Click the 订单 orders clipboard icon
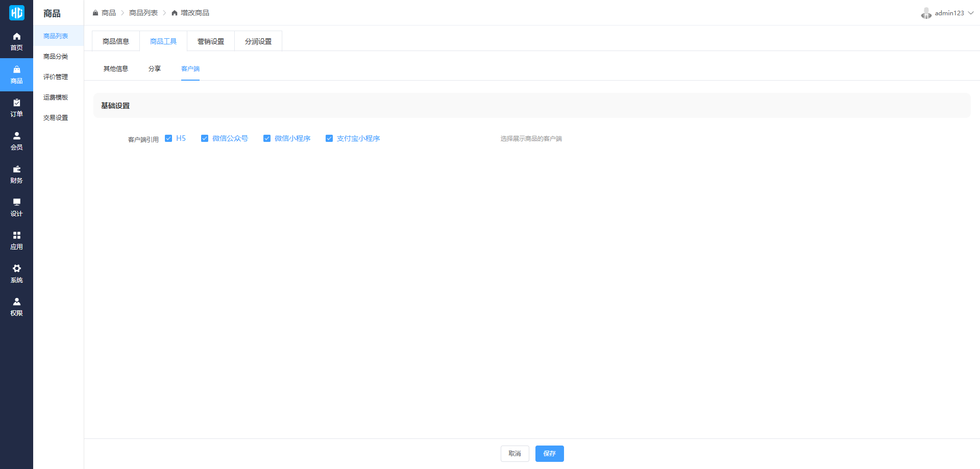The width and height of the screenshot is (980, 469). pos(16,103)
